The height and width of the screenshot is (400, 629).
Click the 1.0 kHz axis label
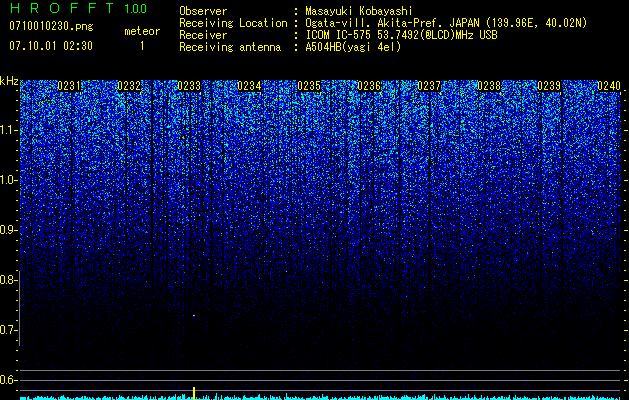coord(8,180)
